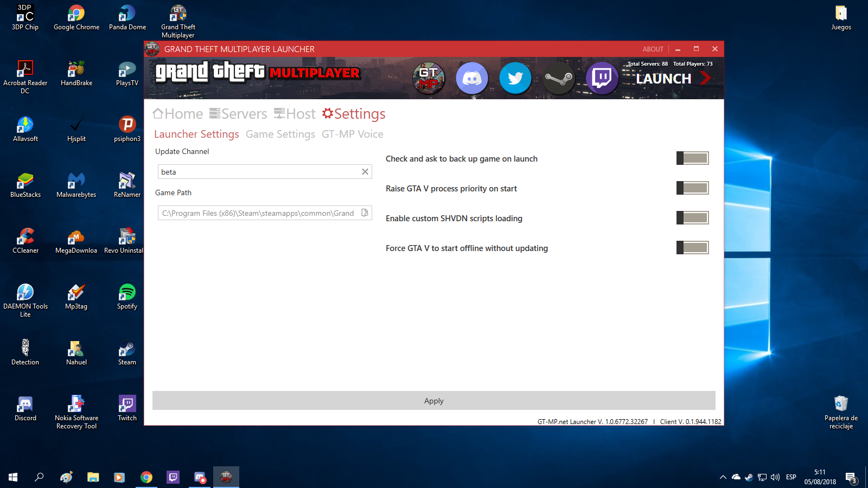Open Panda Dome desktop icon

click(127, 18)
